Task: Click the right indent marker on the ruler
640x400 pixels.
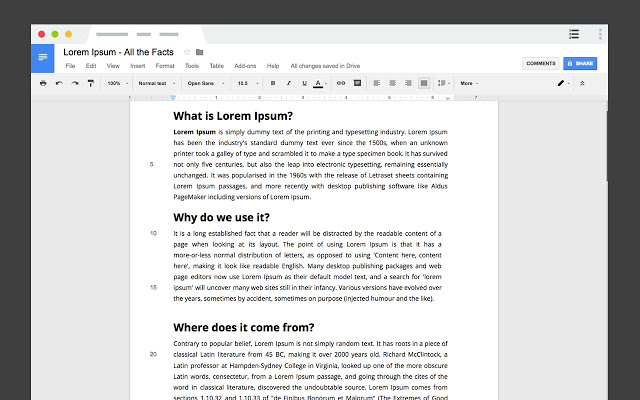Action: [448, 98]
